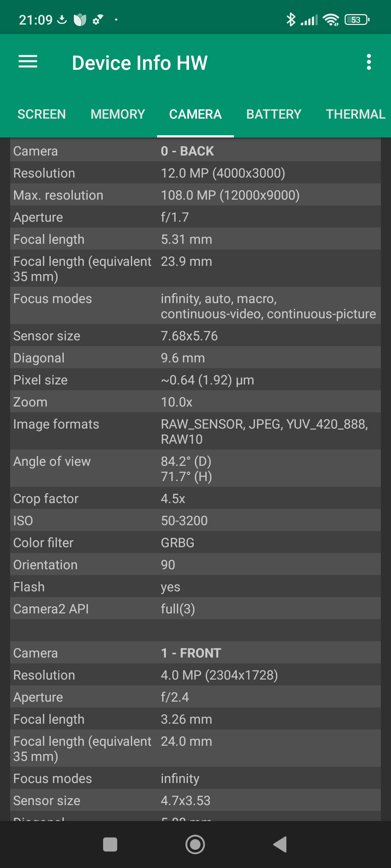Select the CAMERA tab

pos(195,114)
